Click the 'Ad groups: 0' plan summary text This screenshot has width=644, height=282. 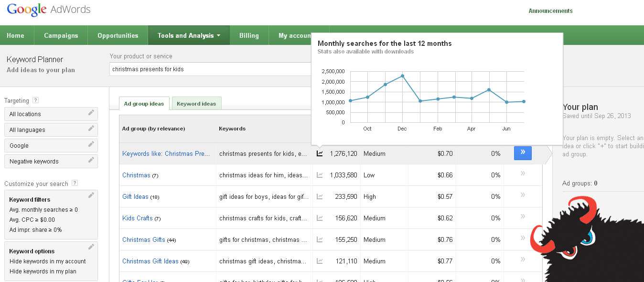tap(580, 184)
